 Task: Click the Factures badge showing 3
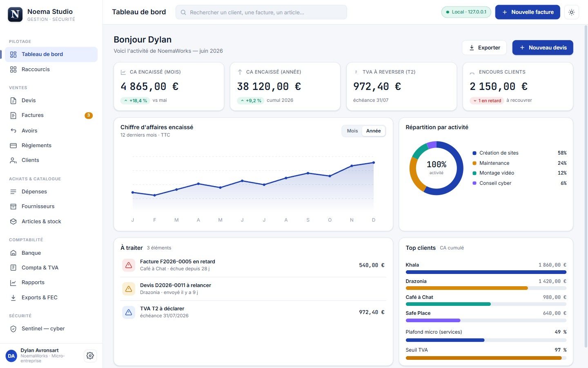click(x=89, y=115)
